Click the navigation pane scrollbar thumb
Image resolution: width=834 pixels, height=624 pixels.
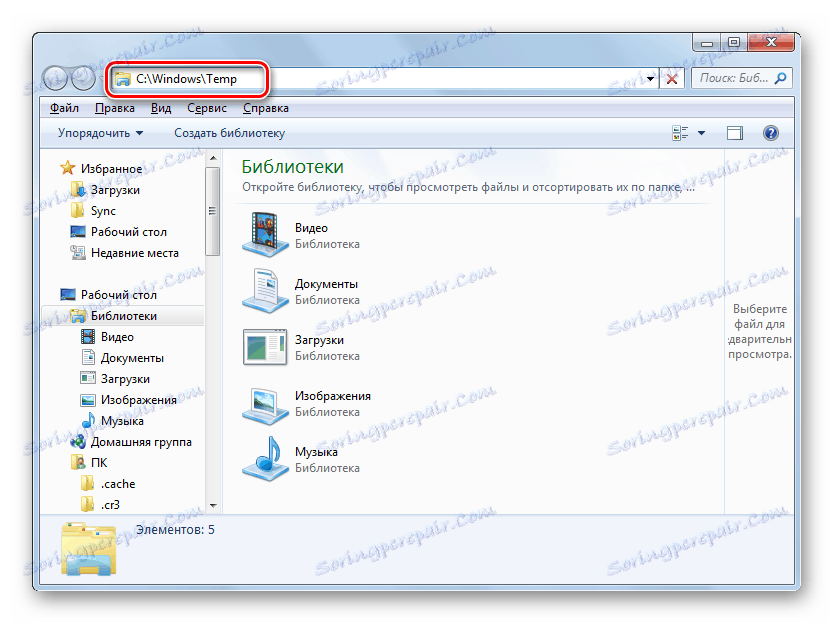[213, 211]
